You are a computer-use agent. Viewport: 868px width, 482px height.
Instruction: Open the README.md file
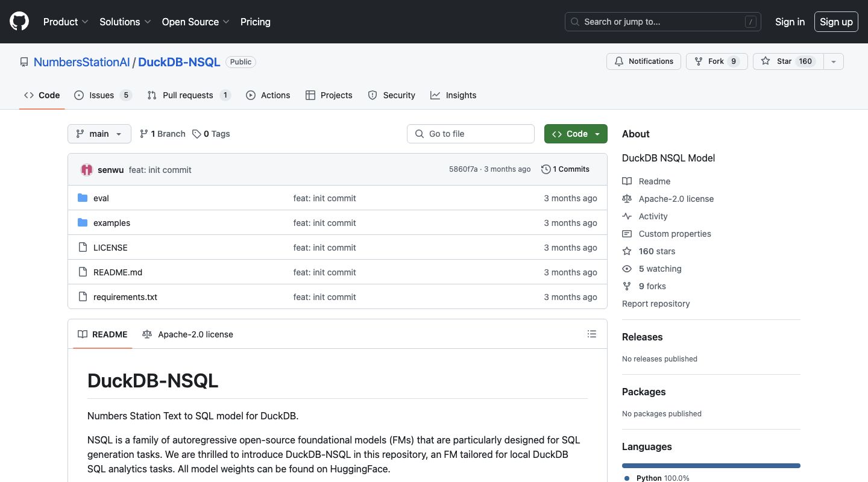118,272
